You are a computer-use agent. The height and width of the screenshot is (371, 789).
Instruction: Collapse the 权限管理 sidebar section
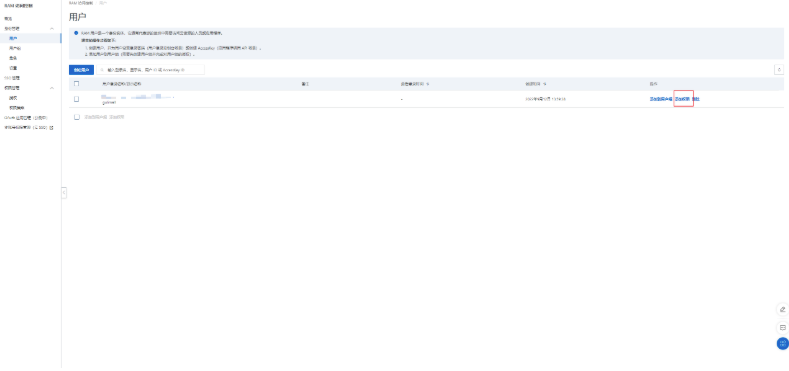(x=52, y=88)
